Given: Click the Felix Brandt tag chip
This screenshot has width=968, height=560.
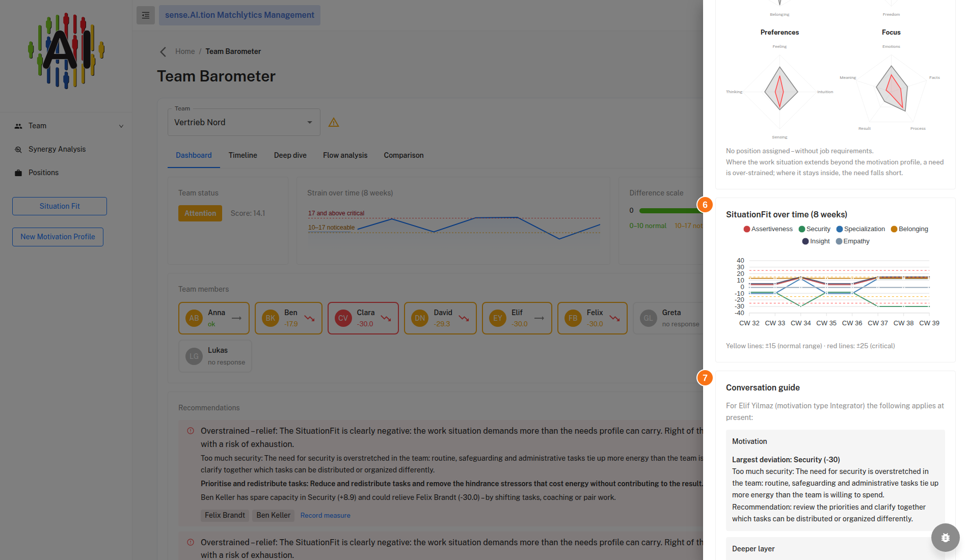Looking at the screenshot, I should tap(225, 515).
